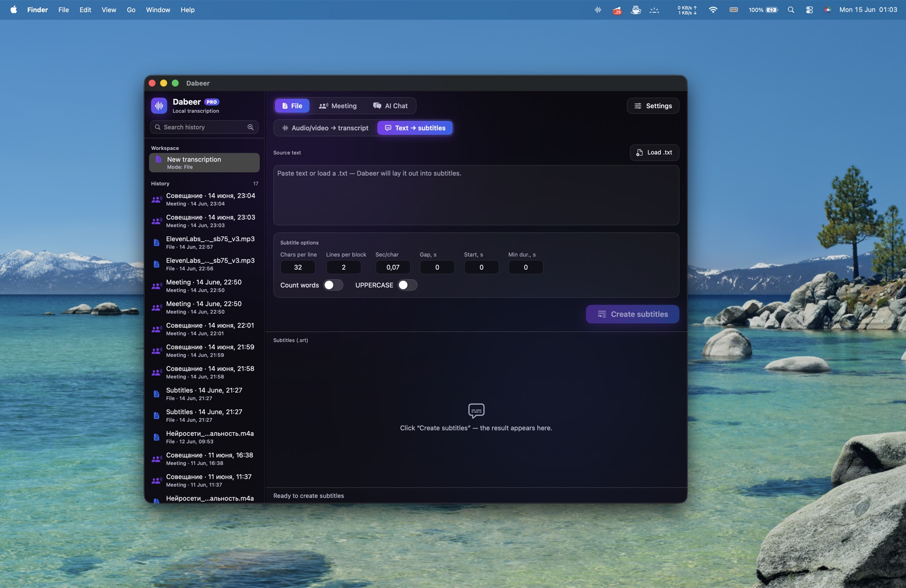Click the search magnifier icon in history field
The height and width of the screenshot is (588, 906).
pyautogui.click(x=251, y=127)
